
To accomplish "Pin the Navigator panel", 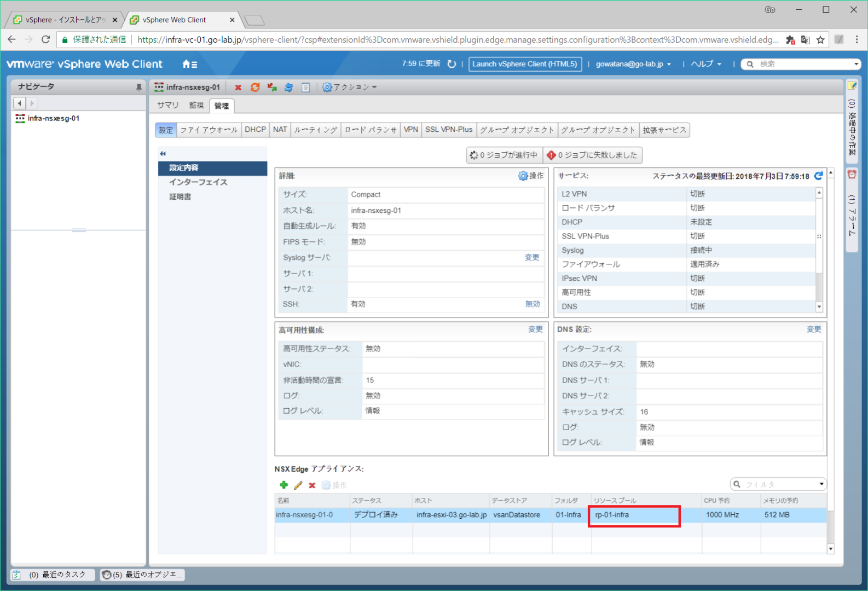I will pos(138,87).
